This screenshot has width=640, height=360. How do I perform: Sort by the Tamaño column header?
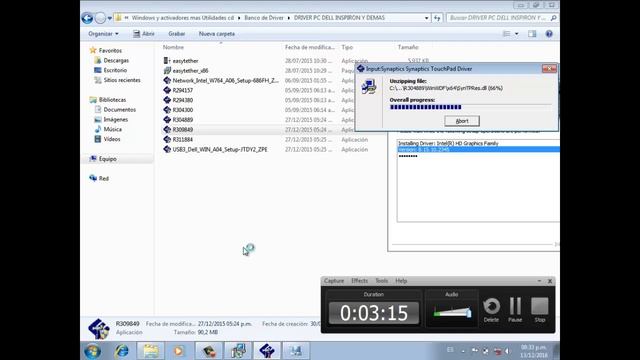click(408, 47)
